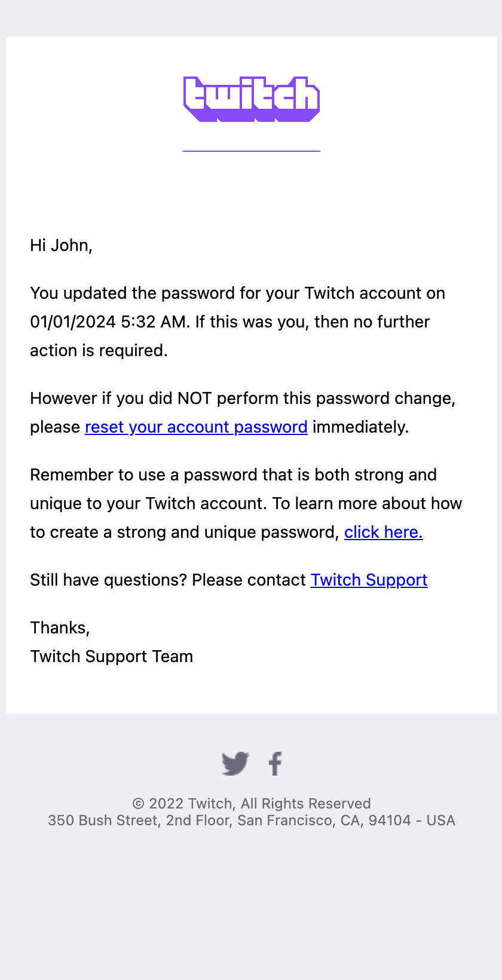Click the word "immediately." after the reset link
Image resolution: width=502 pixels, height=980 pixels.
tap(360, 427)
